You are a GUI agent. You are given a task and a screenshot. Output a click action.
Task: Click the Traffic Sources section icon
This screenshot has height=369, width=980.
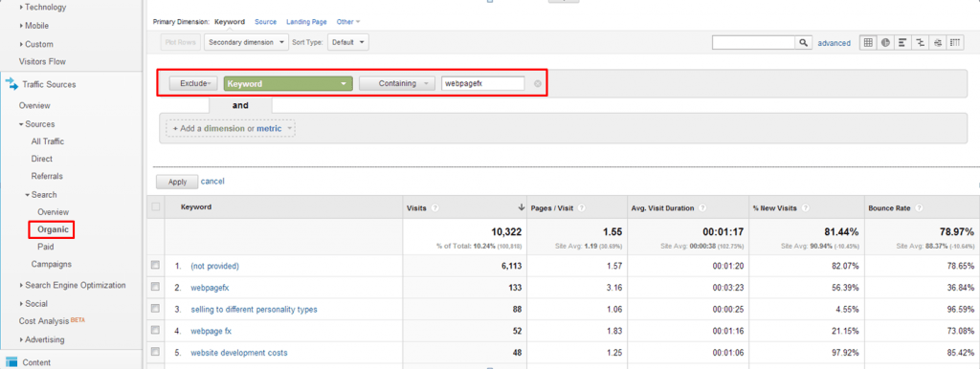[11, 84]
